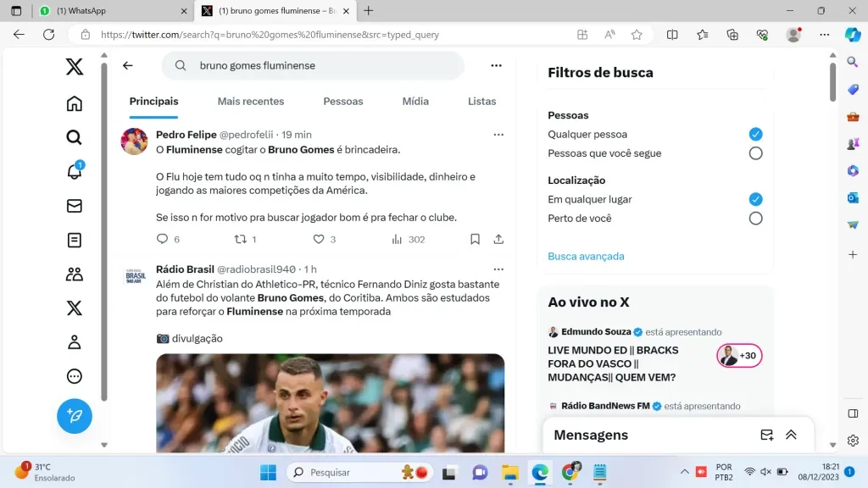Expand the Mensagens panel with double chevron
This screenshot has width=868, height=488.
(x=791, y=435)
